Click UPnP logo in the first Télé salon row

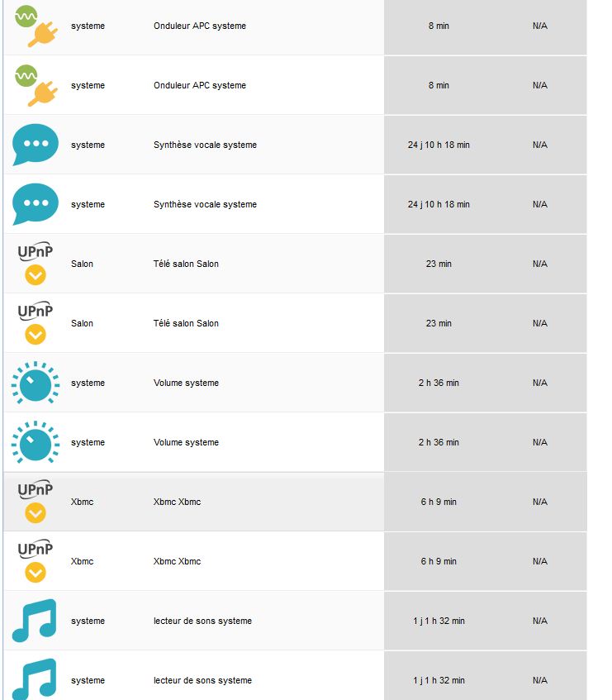36,252
